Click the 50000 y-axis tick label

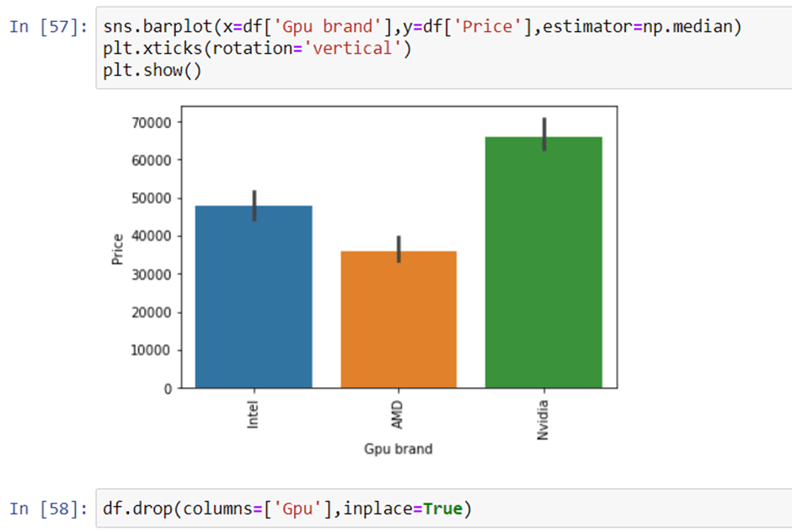click(151, 199)
